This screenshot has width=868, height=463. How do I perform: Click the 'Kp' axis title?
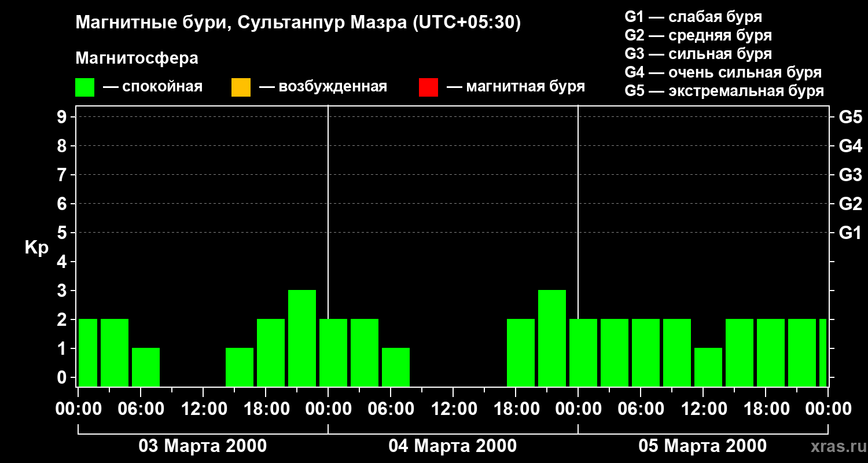click(36, 247)
